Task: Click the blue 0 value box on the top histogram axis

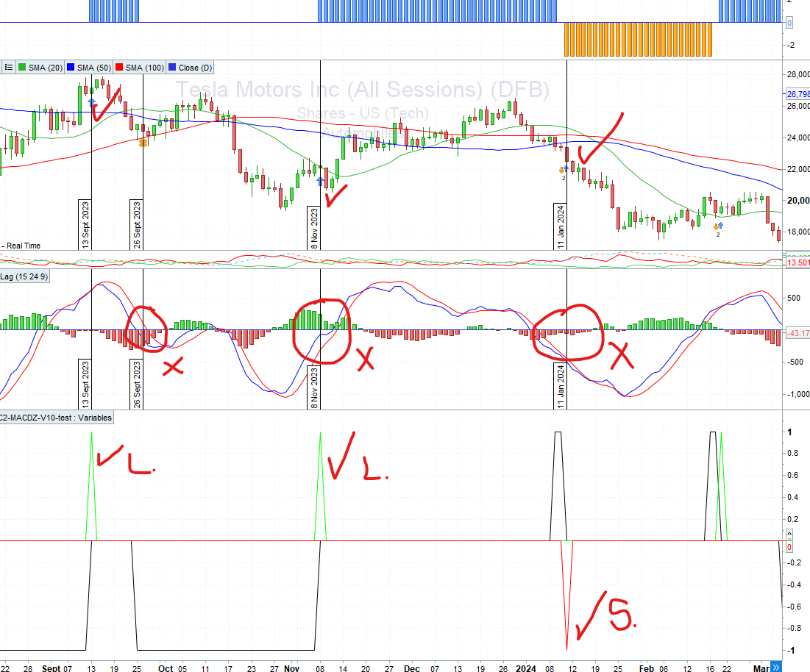Action: 789,23
